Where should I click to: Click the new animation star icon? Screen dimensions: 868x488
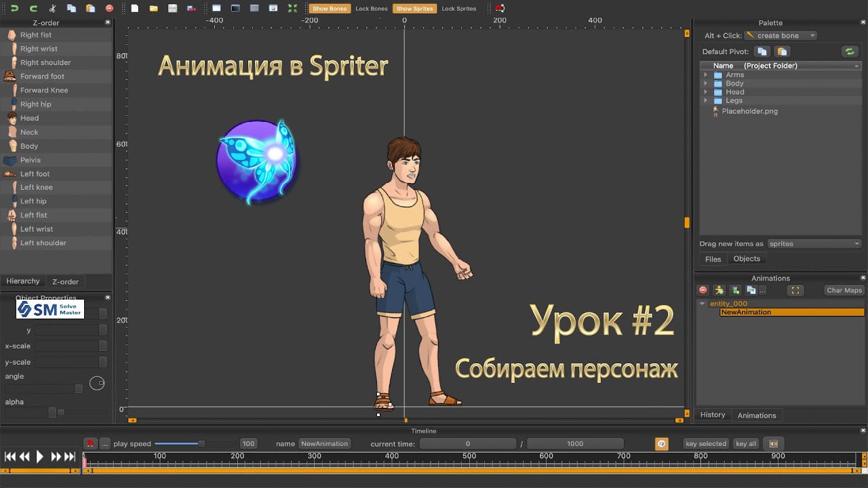(719, 290)
